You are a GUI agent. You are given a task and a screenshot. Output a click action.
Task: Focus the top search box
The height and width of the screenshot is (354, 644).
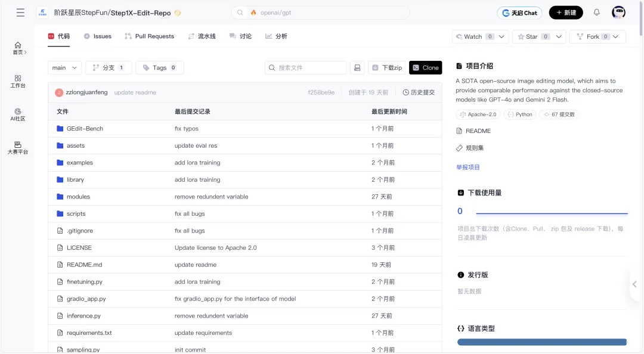321,13
